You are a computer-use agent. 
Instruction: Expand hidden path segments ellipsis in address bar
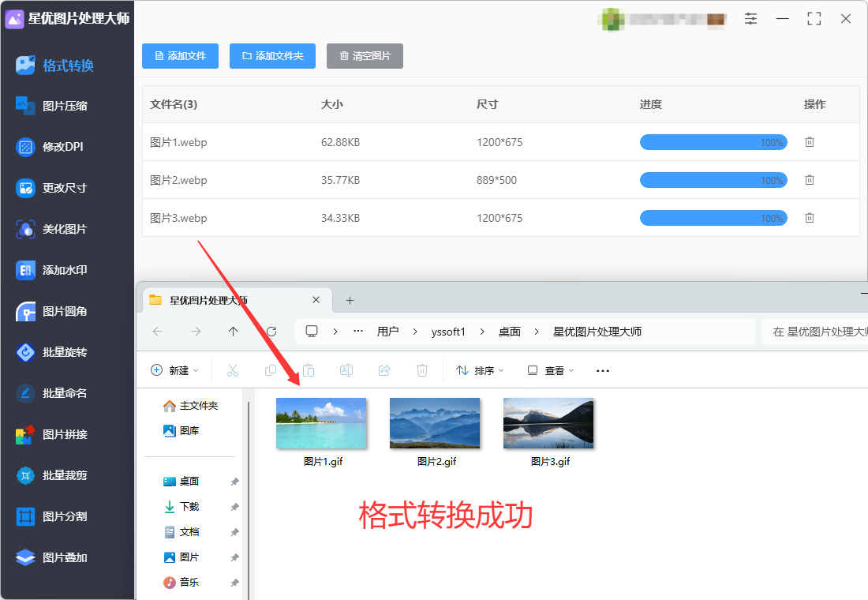click(x=358, y=332)
